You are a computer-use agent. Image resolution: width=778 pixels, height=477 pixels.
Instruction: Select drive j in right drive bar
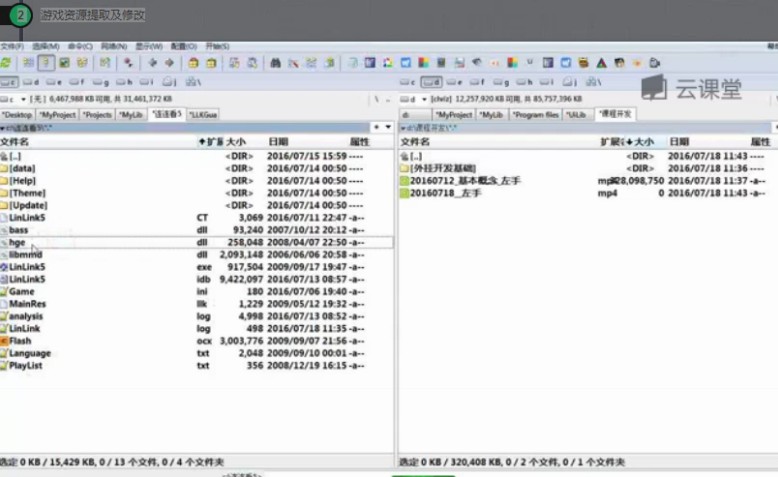(x=570, y=82)
